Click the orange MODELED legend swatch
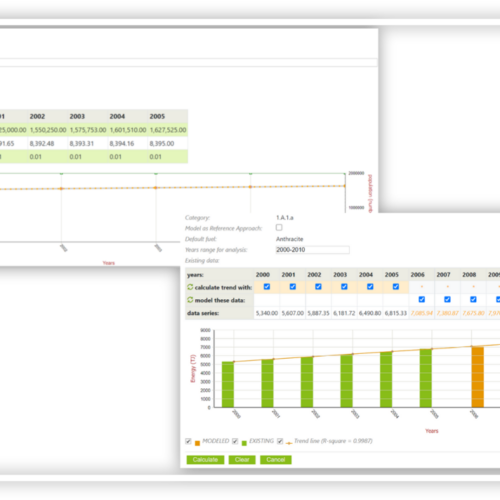This screenshot has height=500, width=500. coord(197,443)
